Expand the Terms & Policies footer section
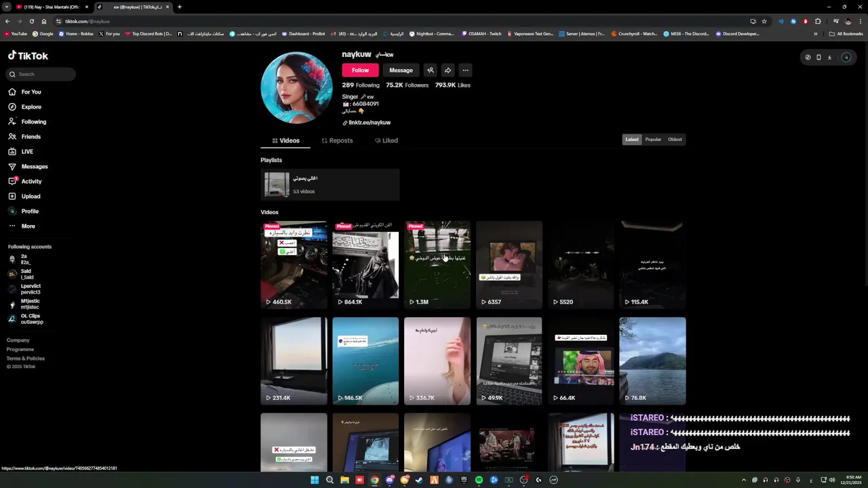The width and height of the screenshot is (868, 488). click(x=26, y=359)
